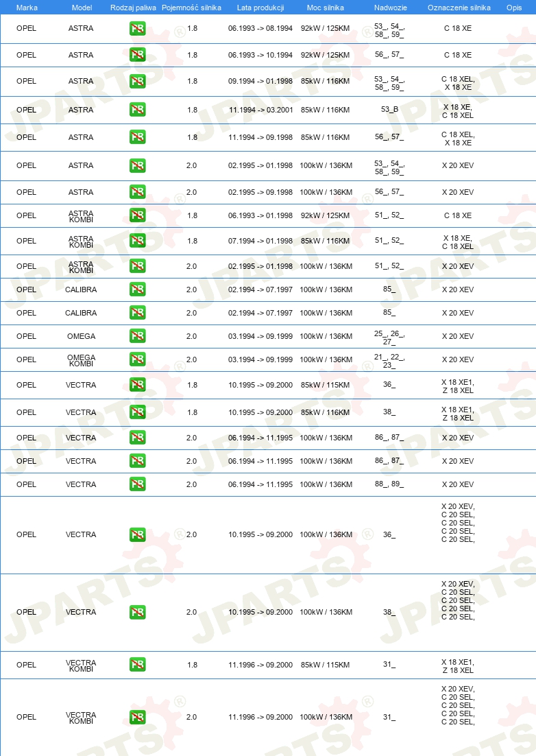Viewport: 536px width, 756px height.
Task: Select the Marka column header
Action: click(x=27, y=8)
